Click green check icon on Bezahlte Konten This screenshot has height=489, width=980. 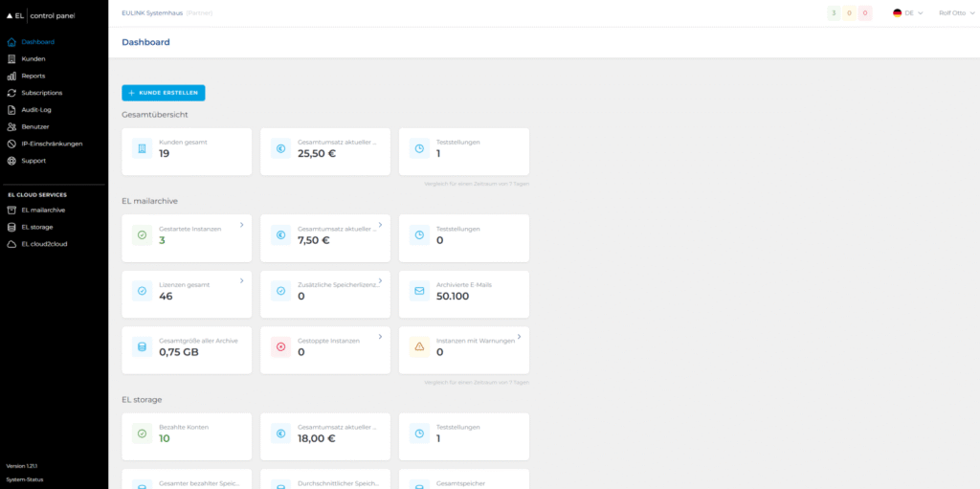[x=142, y=433]
